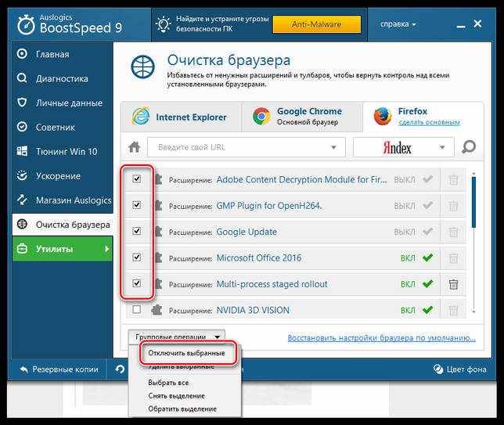Uncheck the Microsoft Office 2016 checkbox
The width and height of the screenshot is (504, 425).
(137, 257)
